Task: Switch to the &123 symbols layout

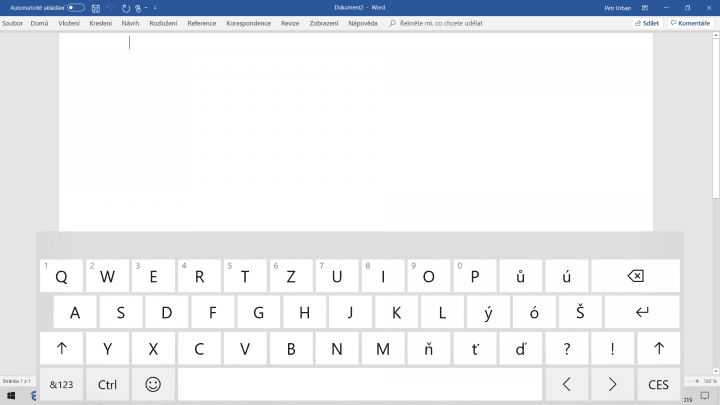Action: pos(62,384)
